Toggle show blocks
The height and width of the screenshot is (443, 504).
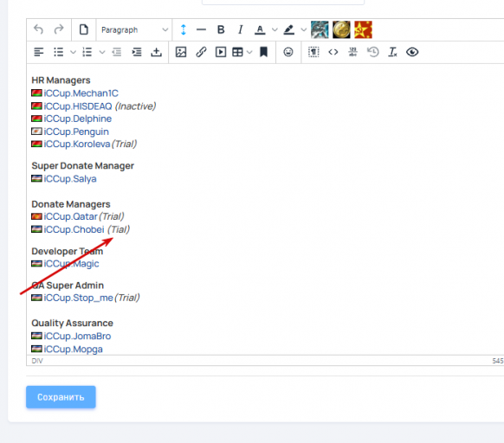click(313, 52)
